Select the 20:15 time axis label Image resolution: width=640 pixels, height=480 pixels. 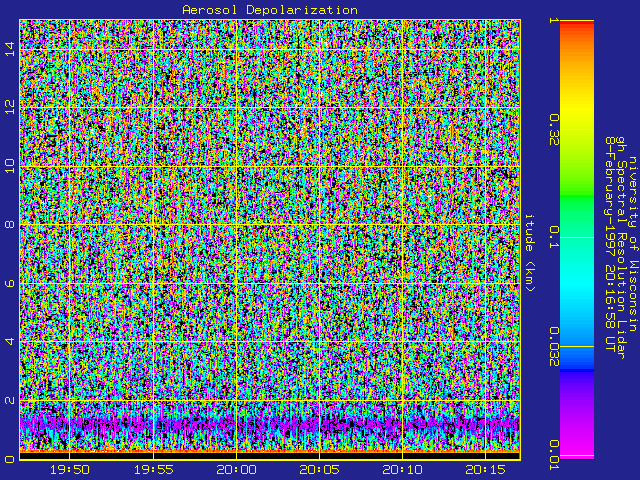485,470
